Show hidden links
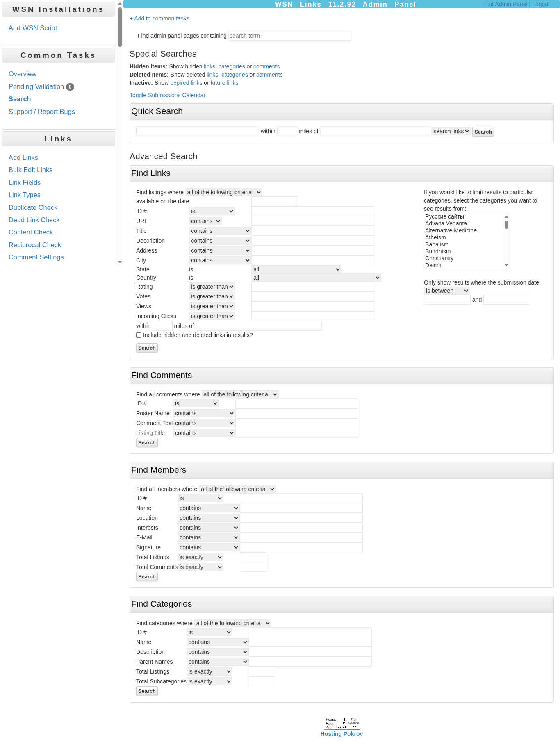 209,66
